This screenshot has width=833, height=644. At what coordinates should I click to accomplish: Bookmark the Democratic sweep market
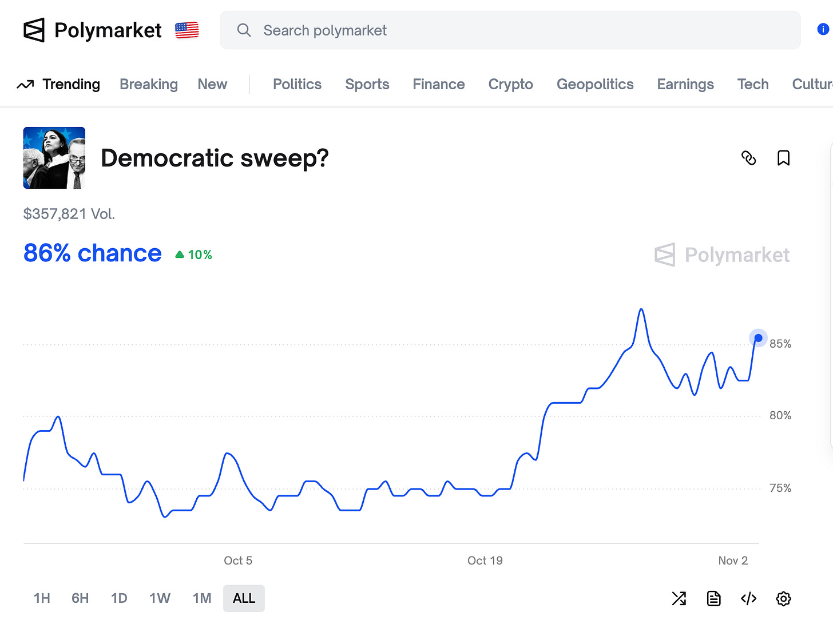tap(783, 158)
